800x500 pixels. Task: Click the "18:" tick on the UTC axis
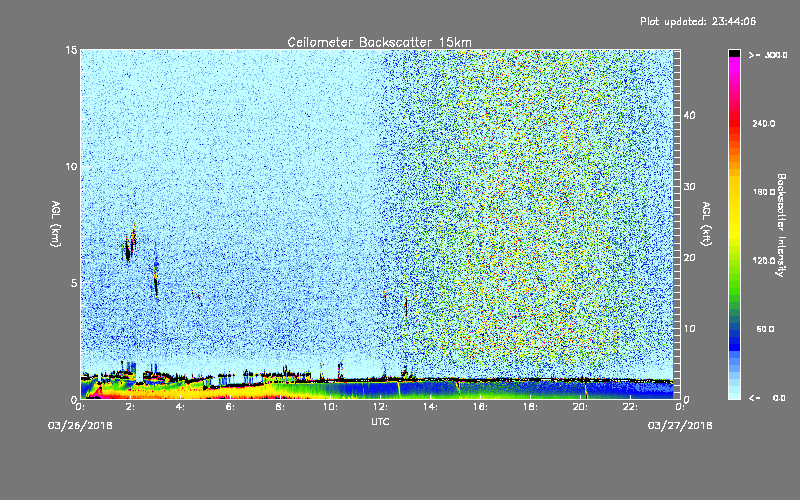531,407
